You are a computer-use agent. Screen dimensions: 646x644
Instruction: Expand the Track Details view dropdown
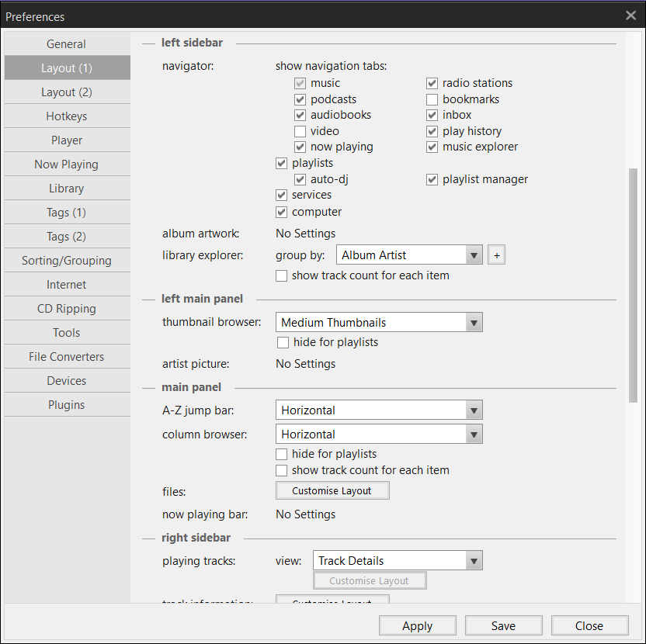click(474, 561)
